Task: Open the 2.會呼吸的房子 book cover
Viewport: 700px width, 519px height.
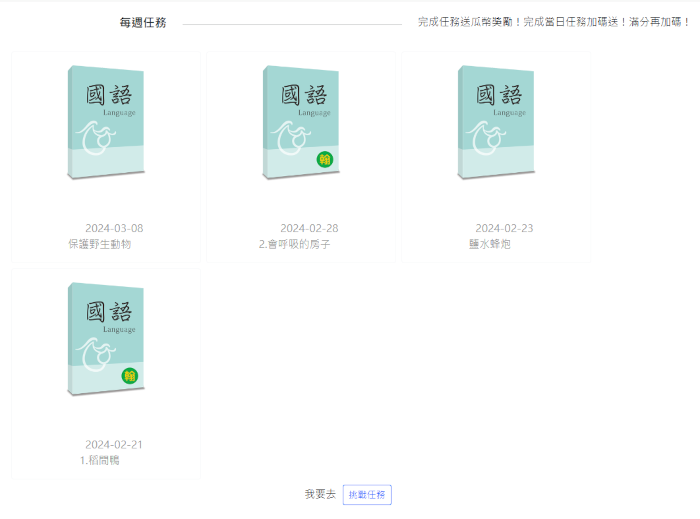Action: point(300,120)
